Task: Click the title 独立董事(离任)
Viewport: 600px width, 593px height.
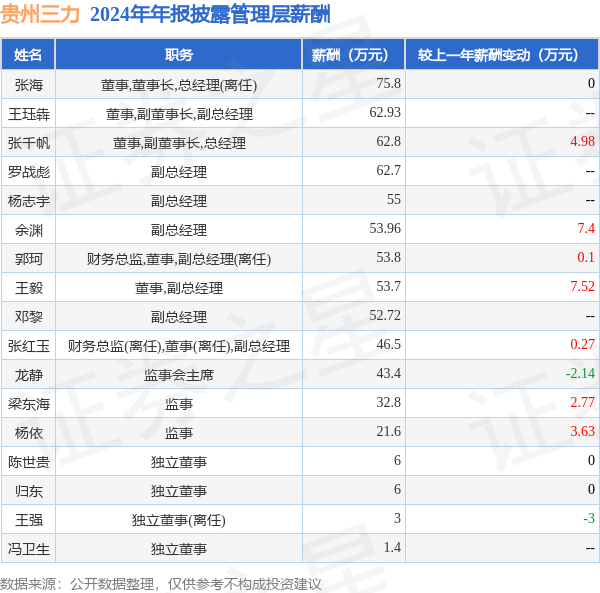Action: [x=179, y=520]
